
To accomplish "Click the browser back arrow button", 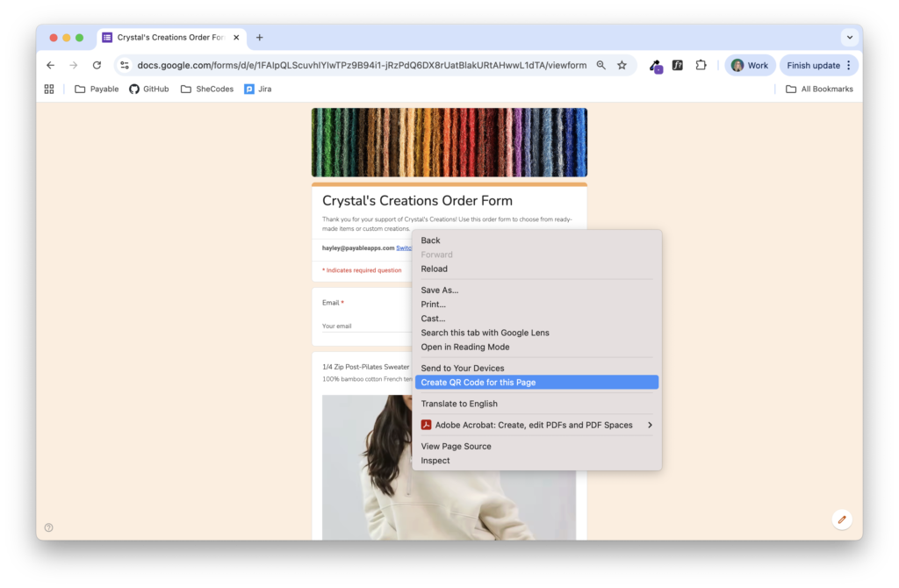I will tap(50, 65).
